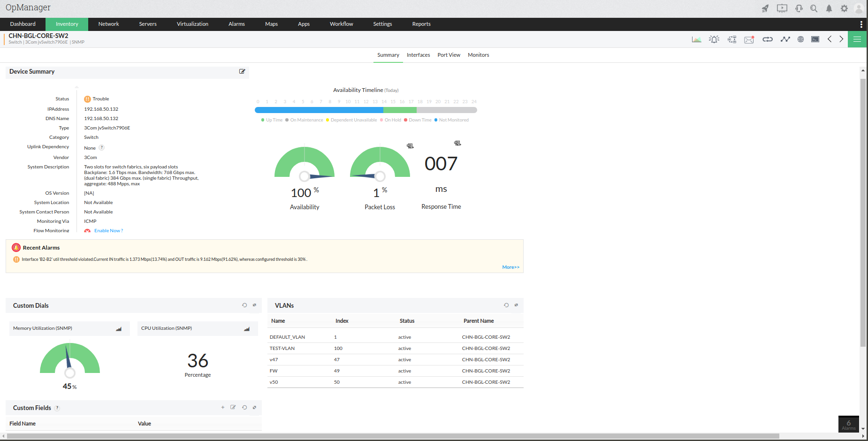Open the Reports menu
Viewport: 868px width, 441px height.
click(x=421, y=24)
